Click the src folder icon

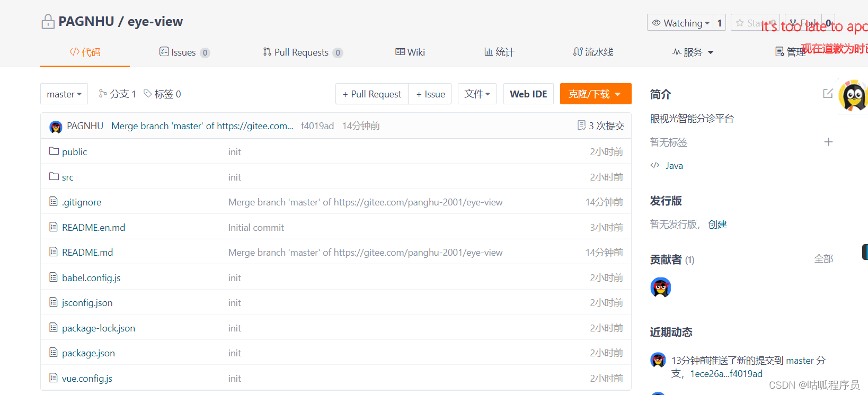coord(54,176)
